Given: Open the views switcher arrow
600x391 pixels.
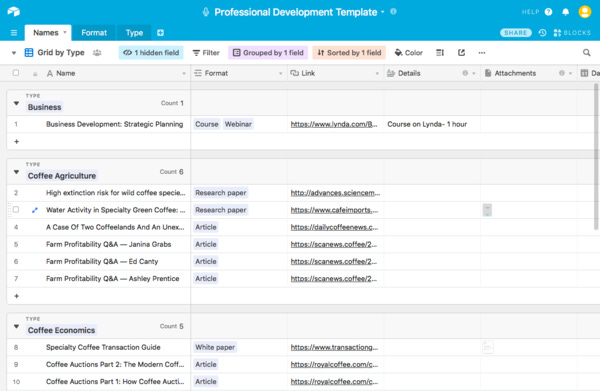Looking at the screenshot, I should (14, 53).
